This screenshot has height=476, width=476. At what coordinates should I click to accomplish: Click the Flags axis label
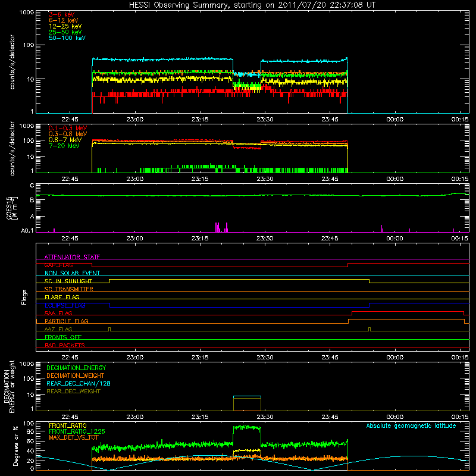click(x=24, y=297)
